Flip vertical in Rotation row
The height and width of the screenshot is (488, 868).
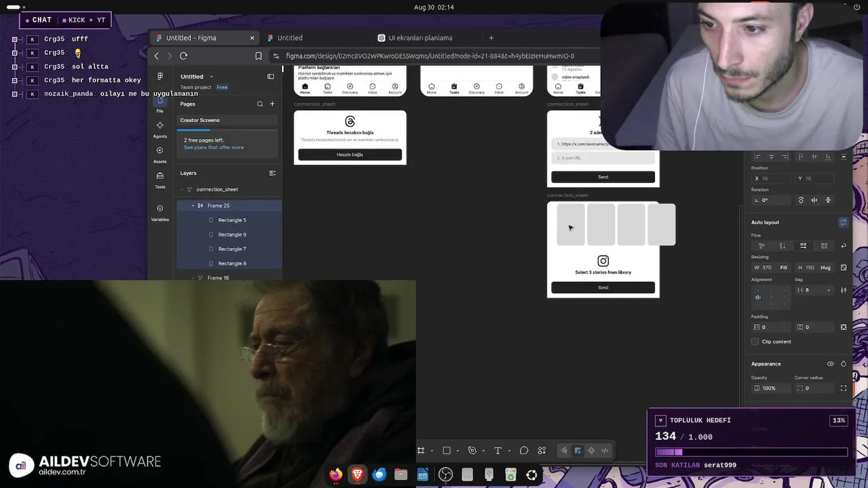827,200
